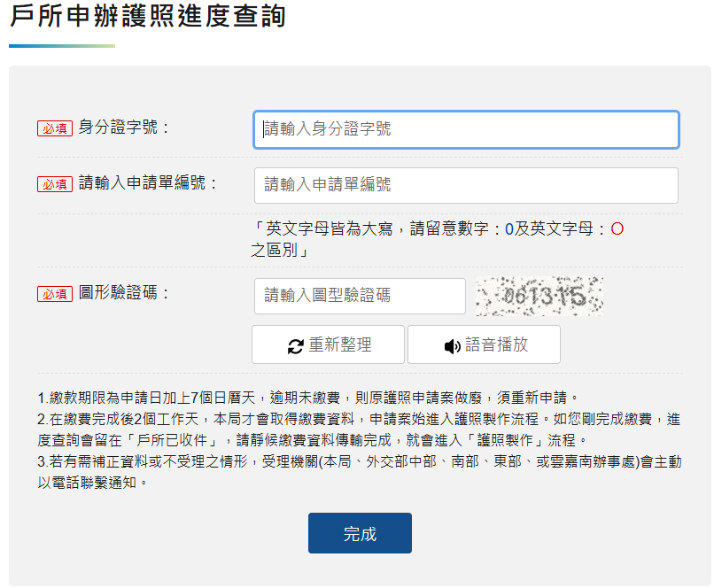Click the speaker icon for audio captcha
Screen dimensions: 714x588
(453, 346)
